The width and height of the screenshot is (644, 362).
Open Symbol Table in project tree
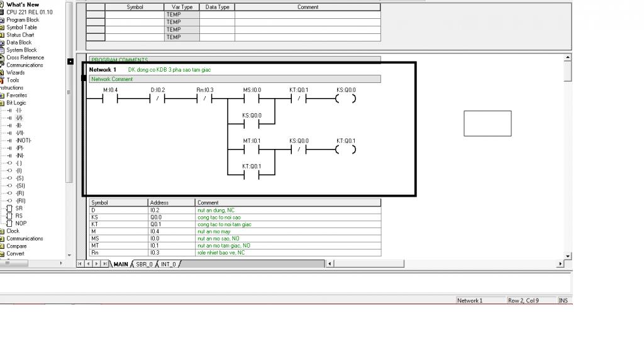22,28
